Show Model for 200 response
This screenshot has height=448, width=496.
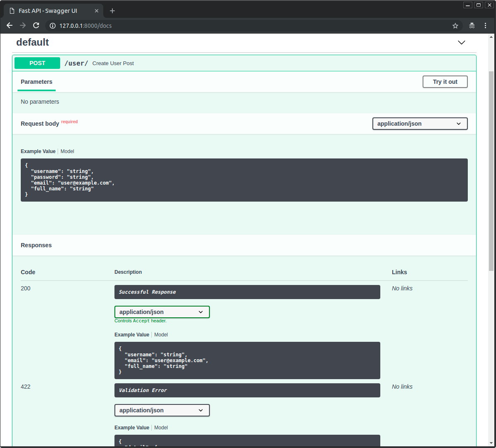pyautogui.click(x=161, y=335)
